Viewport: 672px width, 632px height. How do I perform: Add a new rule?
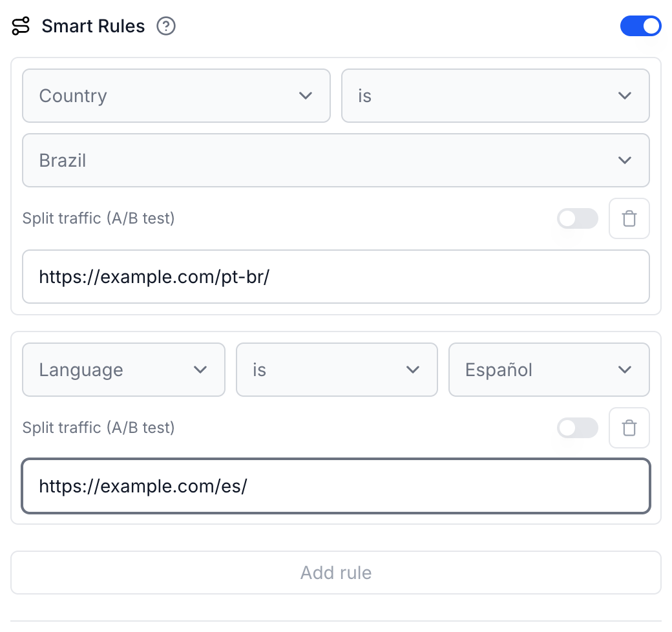click(336, 573)
